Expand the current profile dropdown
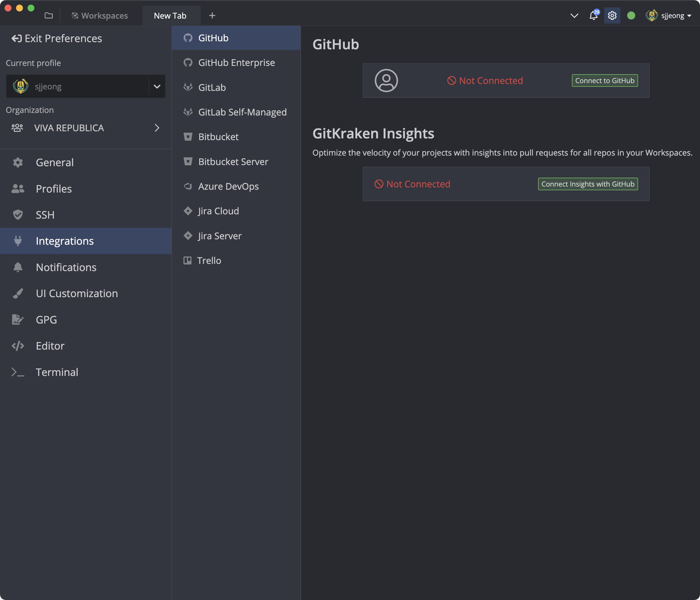This screenshot has width=700, height=600. tap(157, 87)
